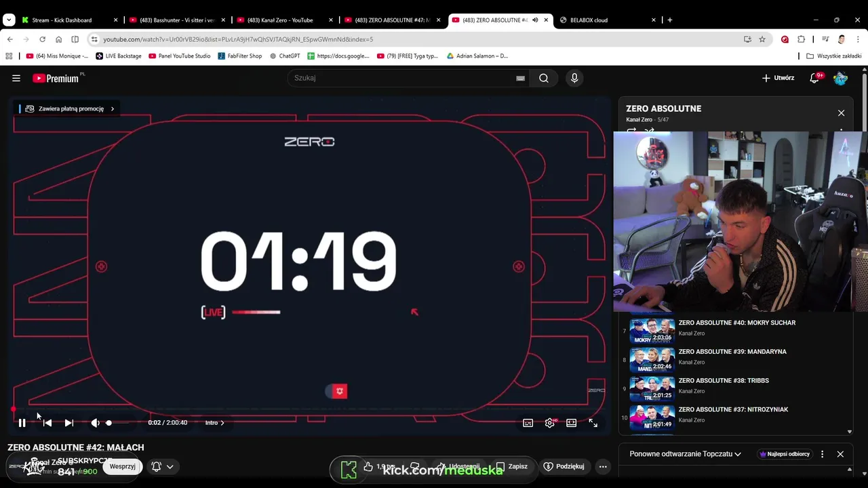Click the address bar URL
868x488 pixels.
click(x=238, y=39)
